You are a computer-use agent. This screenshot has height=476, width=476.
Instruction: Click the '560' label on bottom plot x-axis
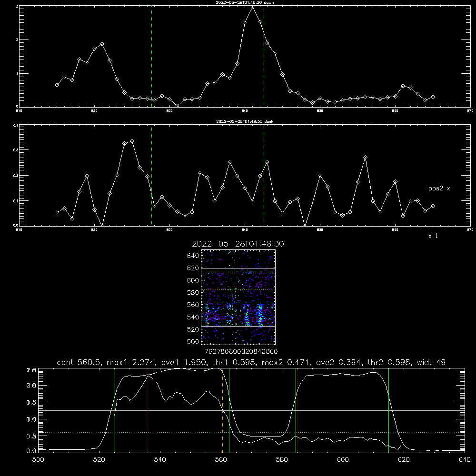[x=221, y=460]
